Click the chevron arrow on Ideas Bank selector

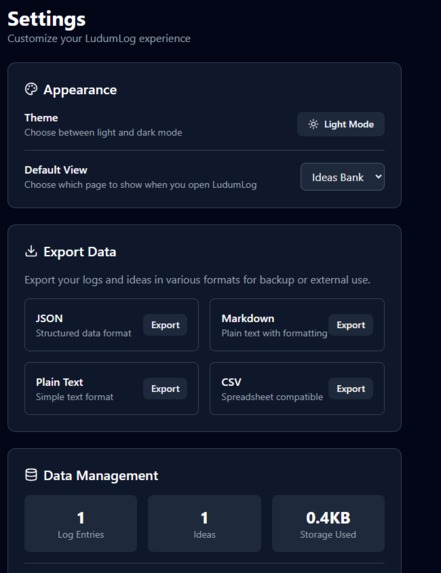[378, 177]
